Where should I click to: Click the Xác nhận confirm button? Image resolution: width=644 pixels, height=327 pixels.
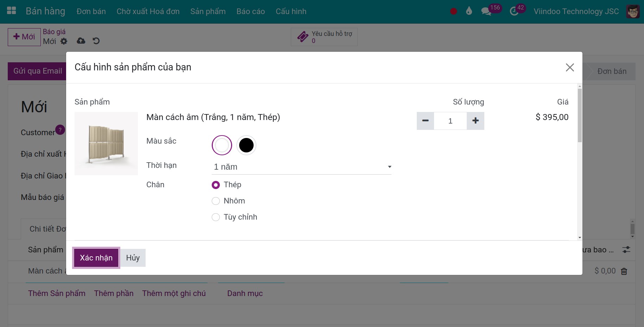pos(96,258)
